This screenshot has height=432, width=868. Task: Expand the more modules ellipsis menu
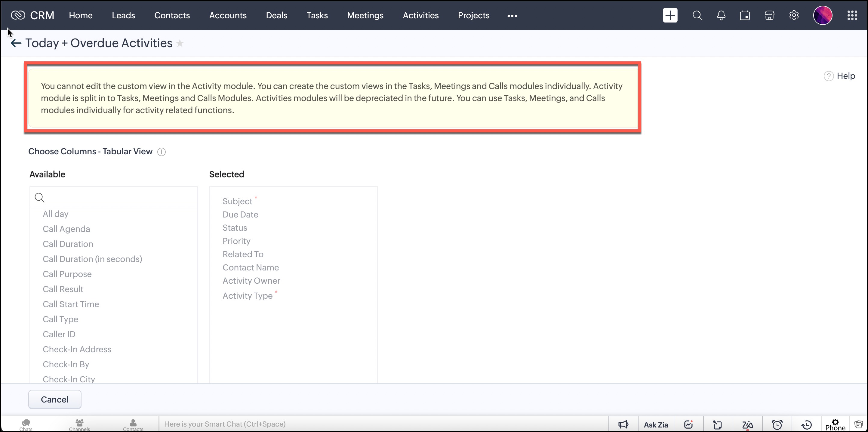click(512, 16)
